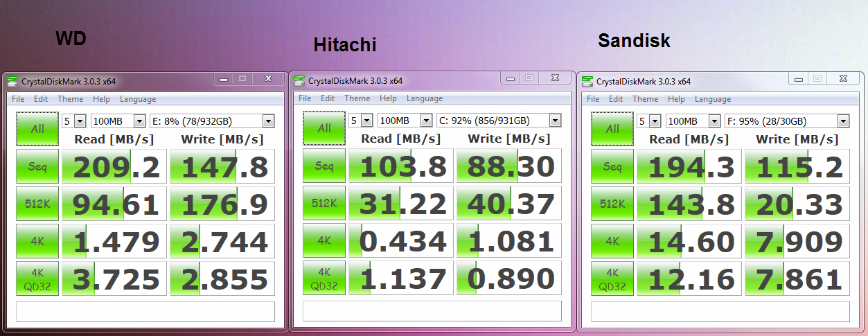Open the File menu in the Sandisk window
868x336 pixels.
(x=594, y=99)
